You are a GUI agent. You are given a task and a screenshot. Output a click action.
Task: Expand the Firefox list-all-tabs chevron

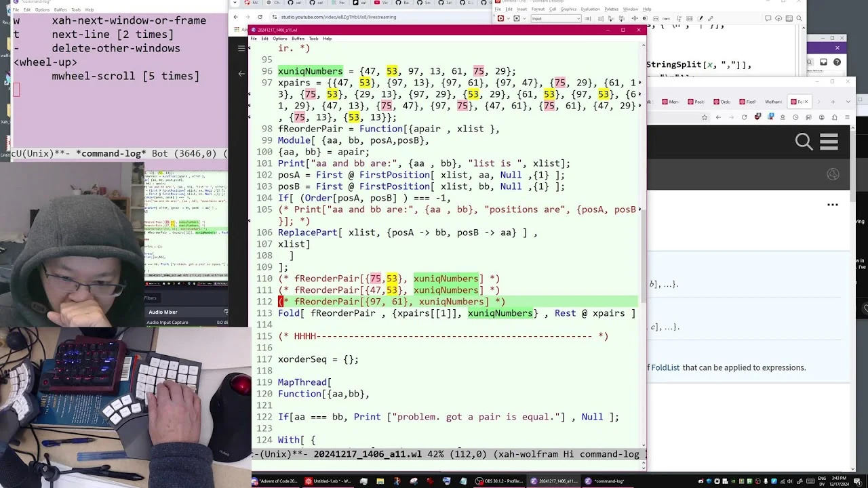[848, 102]
